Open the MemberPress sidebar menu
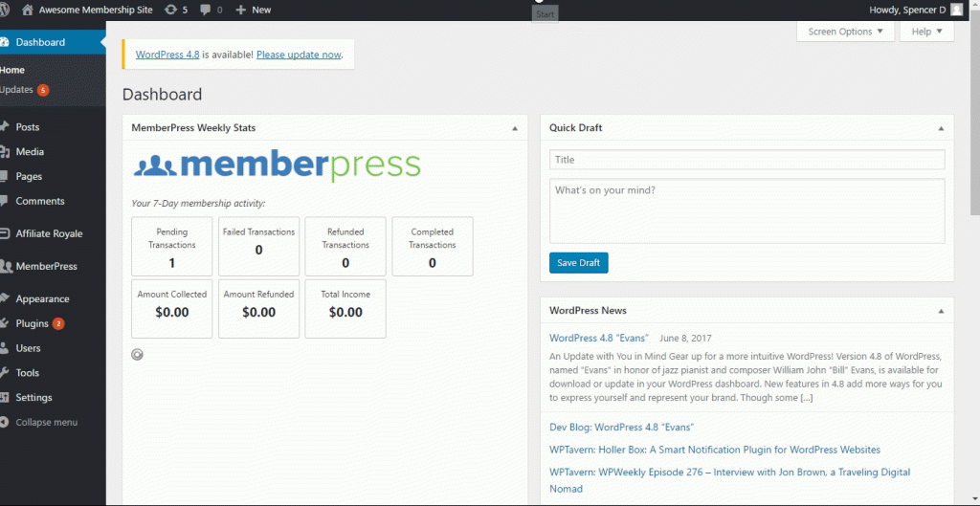Screen dimensions: 980x506 pyautogui.click(x=46, y=267)
